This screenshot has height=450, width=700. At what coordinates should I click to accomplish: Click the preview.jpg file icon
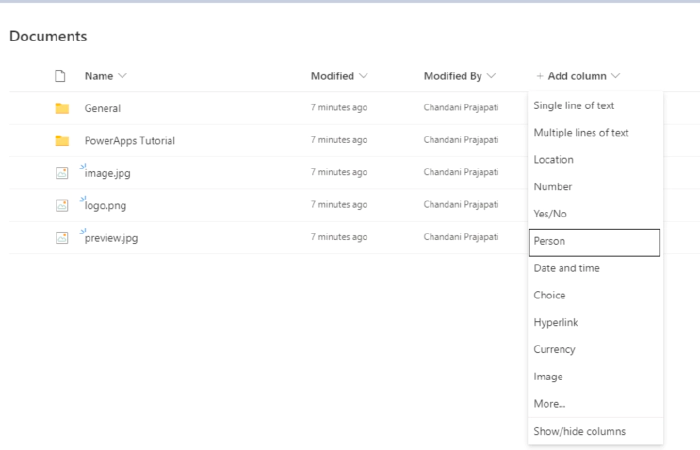62,238
